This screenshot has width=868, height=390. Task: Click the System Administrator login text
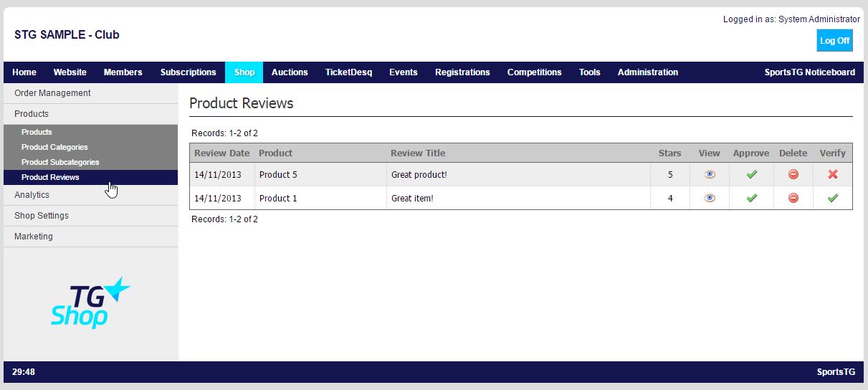point(819,19)
